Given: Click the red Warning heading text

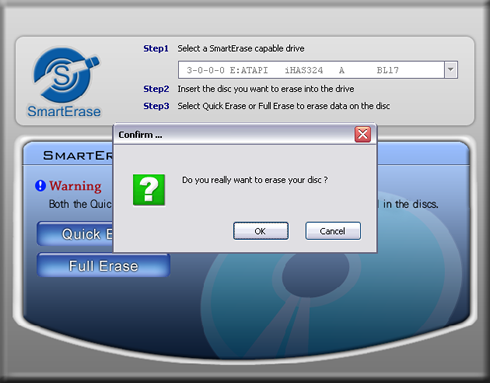Looking at the screenshot, I should [75, 186].
